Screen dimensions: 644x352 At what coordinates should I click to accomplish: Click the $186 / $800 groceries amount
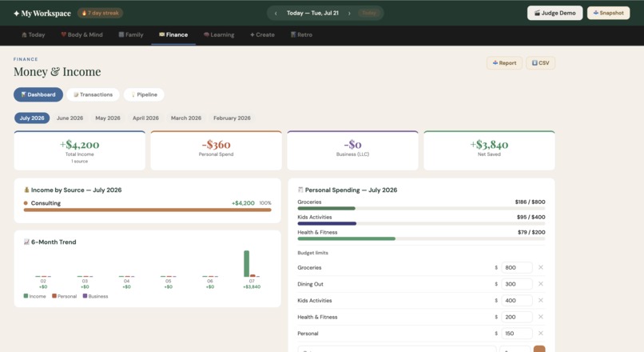[x=530, y=202]
